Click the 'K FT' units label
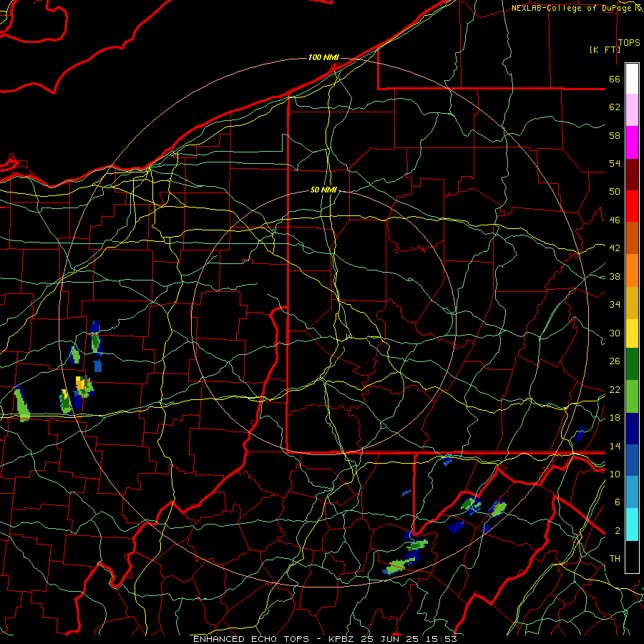Screen dimensions: 644x644 [605, 49]
